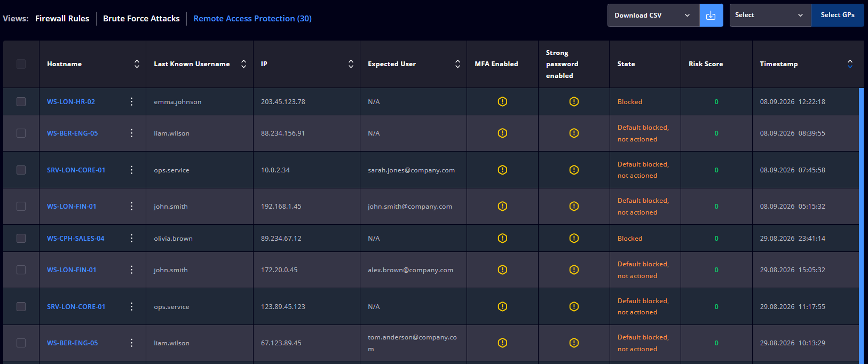868x364 pixels.
Task: Click MFA warning icon in olivia.brown row
Action: (502, 238)
